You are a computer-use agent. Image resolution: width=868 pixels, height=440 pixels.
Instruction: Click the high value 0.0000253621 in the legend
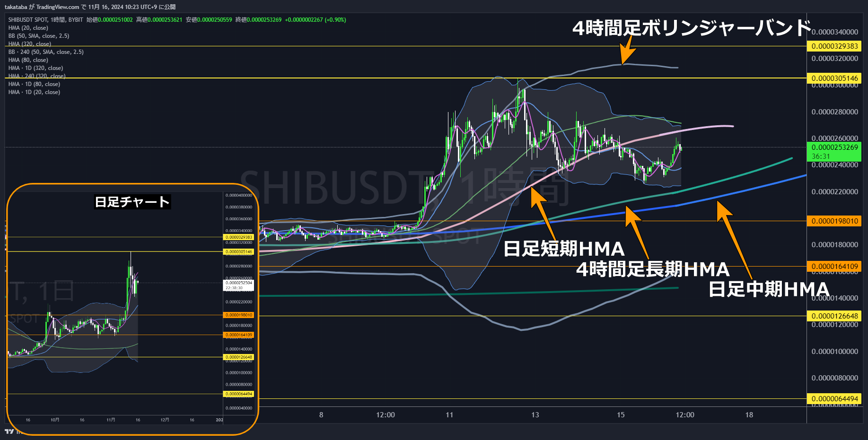coord(165,20)
